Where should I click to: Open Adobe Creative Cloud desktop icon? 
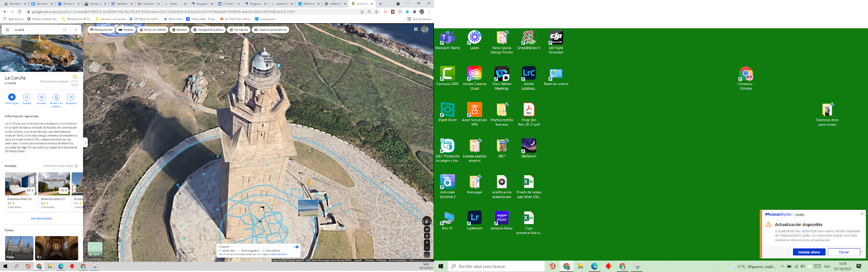475,77
